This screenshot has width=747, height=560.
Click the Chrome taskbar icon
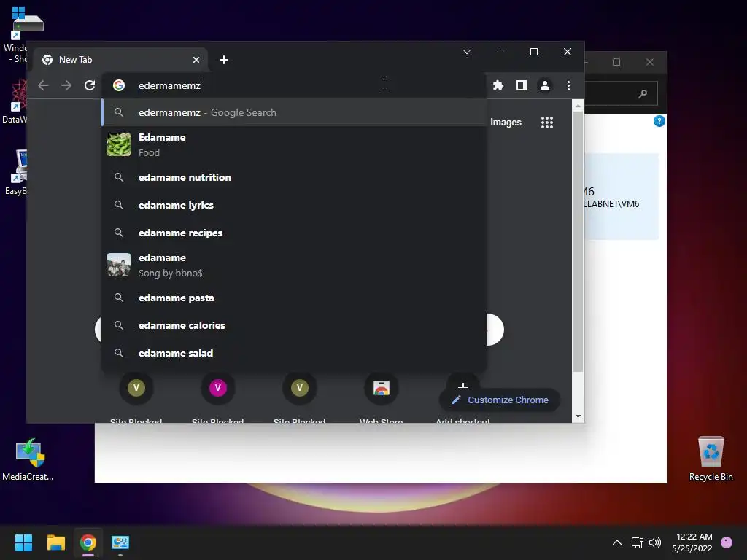pyautogui.click(x=88, y=542)
